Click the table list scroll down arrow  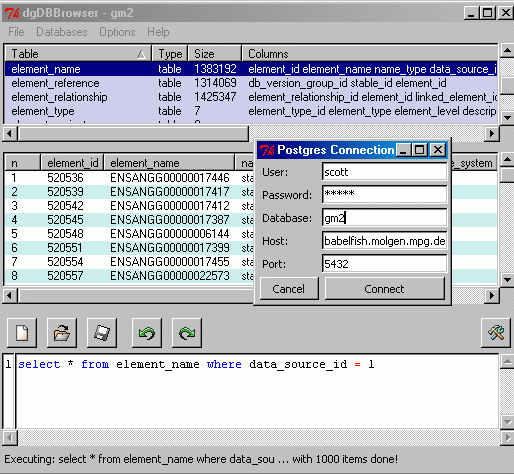[507, 117]
